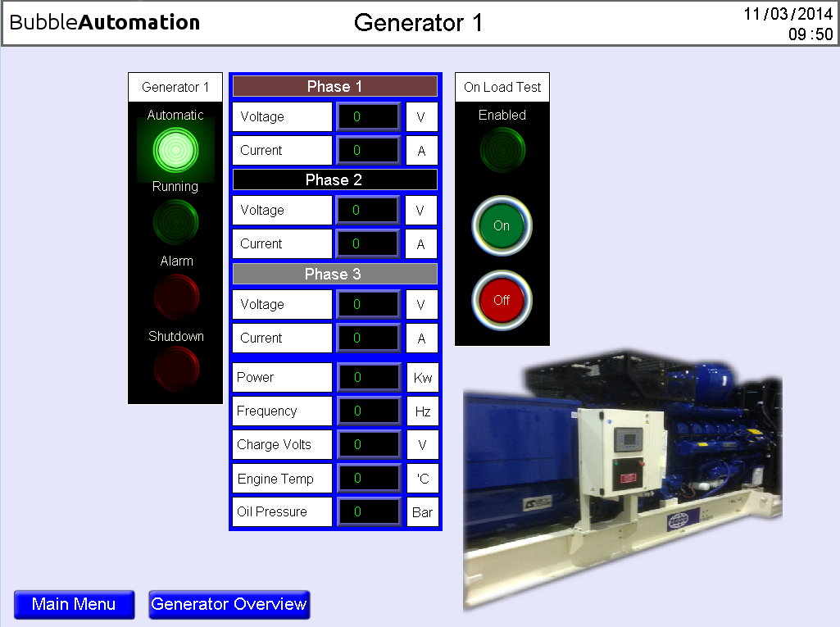Click the Phase 2 Voltage label
Viewport: 840px width, 627px height.
(282, 210)
